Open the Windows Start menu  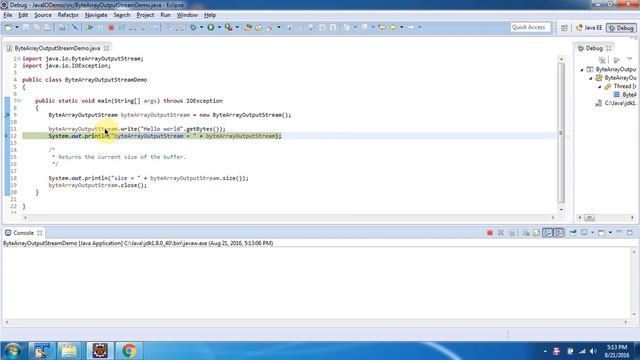[x=12, y=351]
